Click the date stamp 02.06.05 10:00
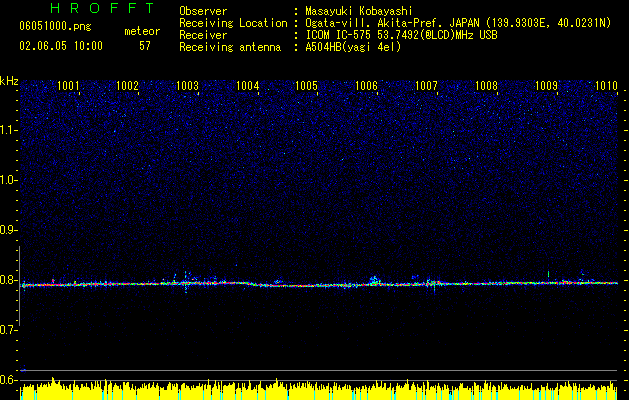The width and height of the screenshot is (629, 400). coord(61,46)
